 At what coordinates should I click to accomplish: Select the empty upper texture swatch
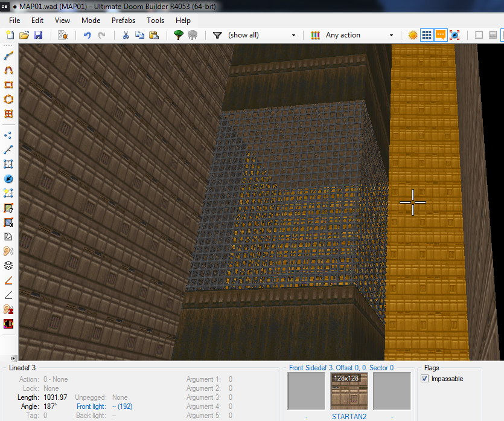(306, 391)
